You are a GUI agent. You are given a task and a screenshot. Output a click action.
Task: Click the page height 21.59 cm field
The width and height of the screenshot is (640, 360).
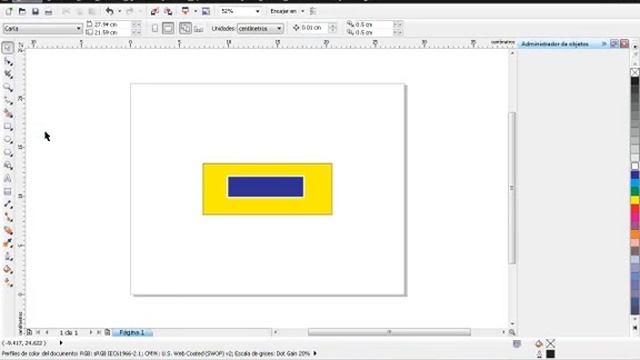pyautogui.click(x=112, y=32)
